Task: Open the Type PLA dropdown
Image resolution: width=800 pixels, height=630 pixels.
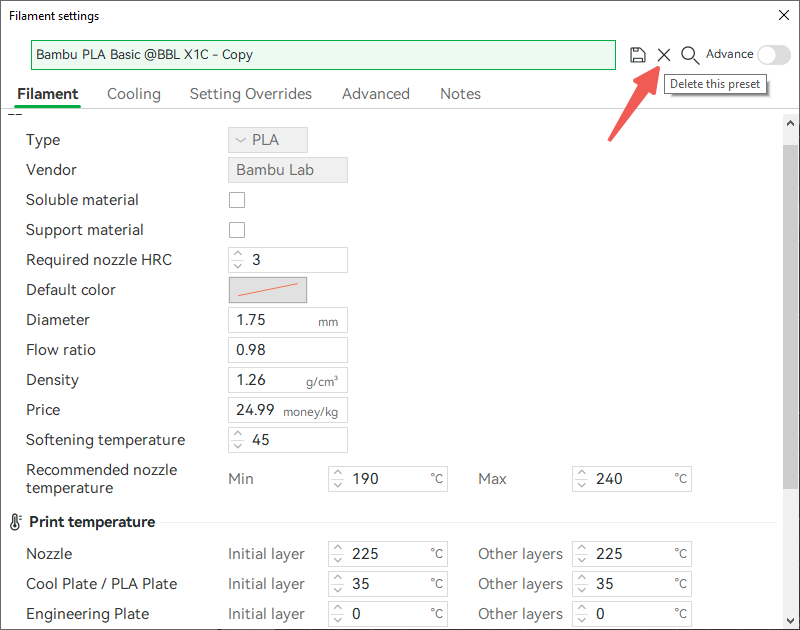Action: click(268, 140)
